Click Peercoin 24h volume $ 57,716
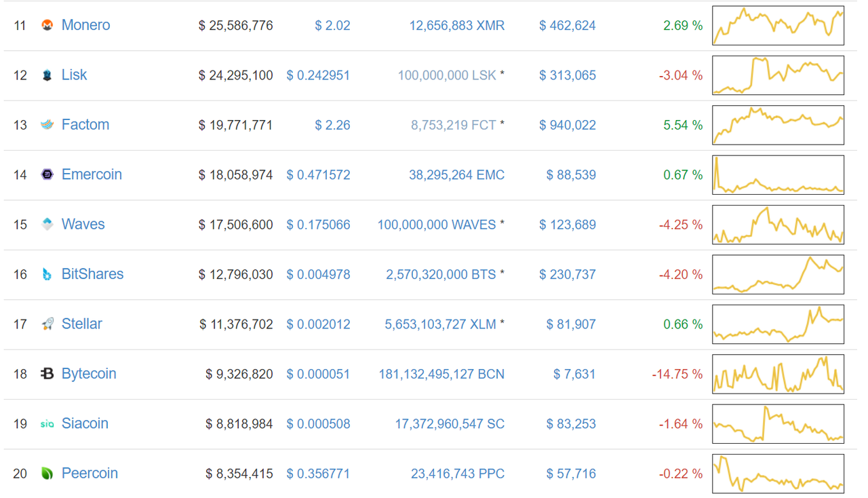This screenshot has height=498, width=868. 571,474
